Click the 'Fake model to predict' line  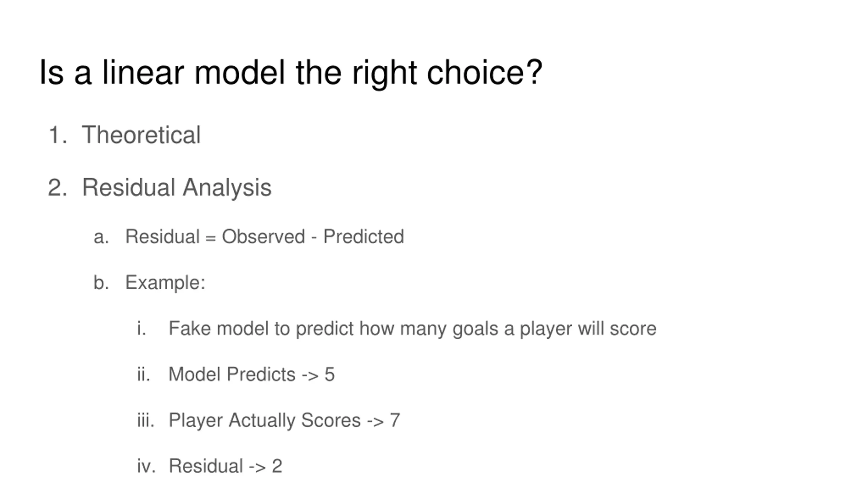coord(412,329)
